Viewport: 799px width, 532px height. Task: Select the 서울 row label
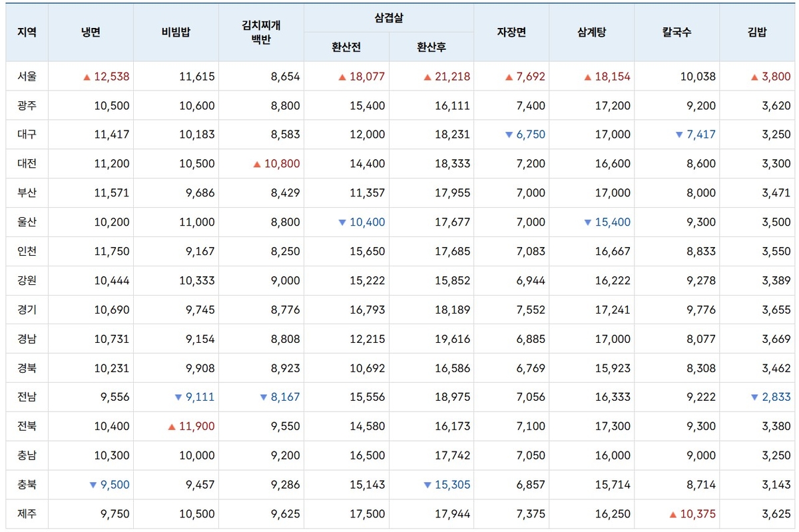pos(27,77)
